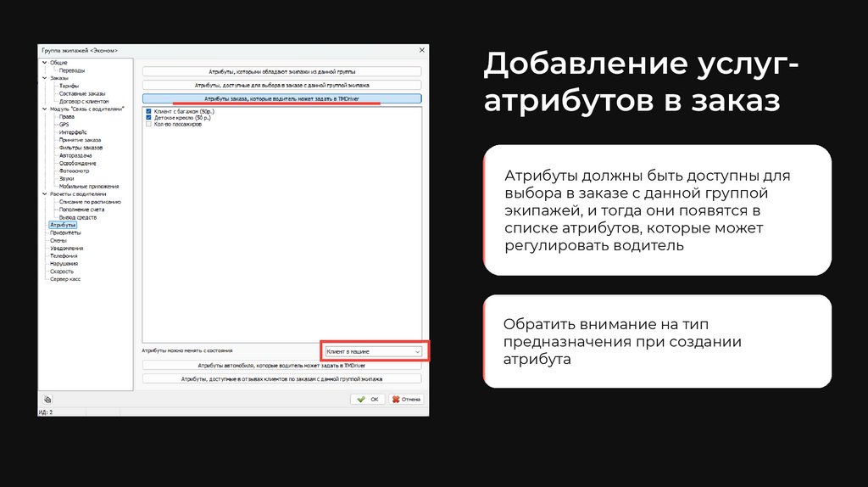Select Телефония in the tree
This screenshot has width=868, height=487.
click(x=64, y=256)
